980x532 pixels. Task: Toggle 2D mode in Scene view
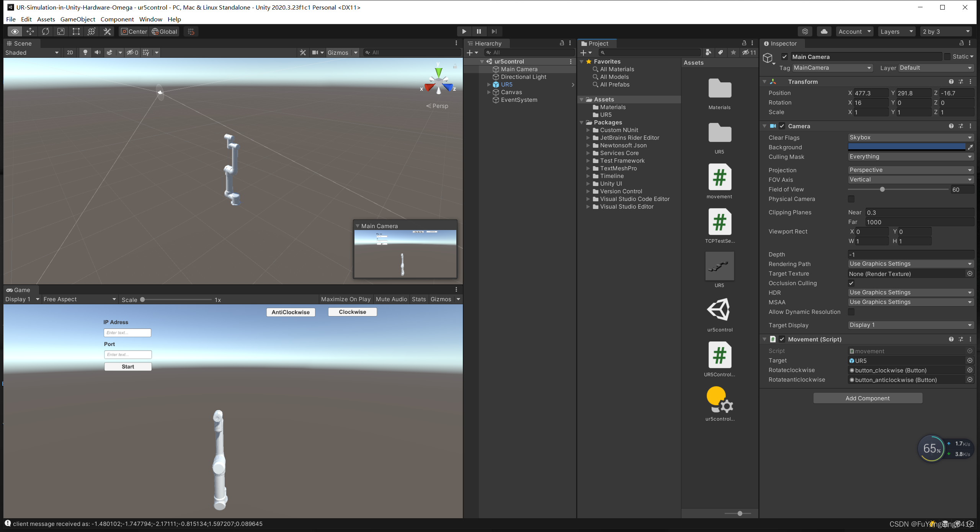point(70,52)
